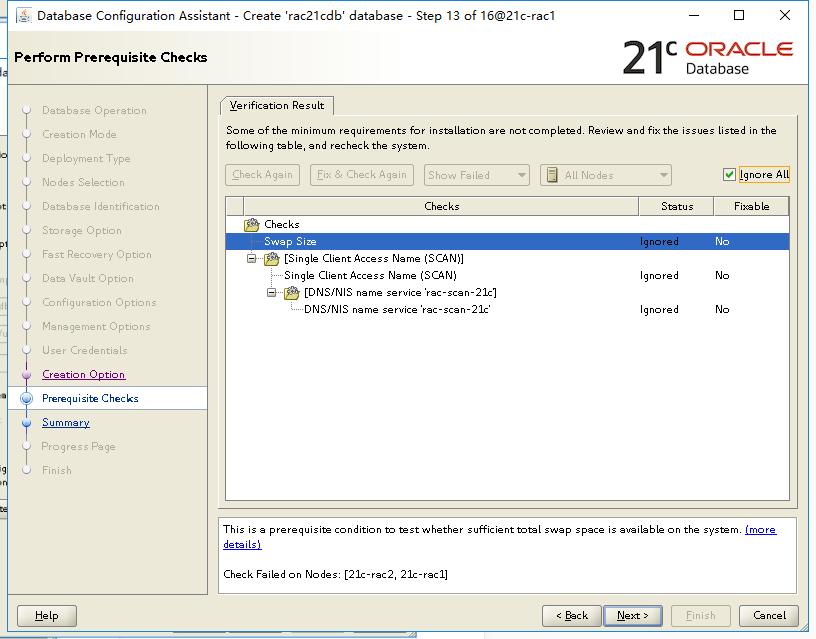Click Fixable 'No' value for SCAN row
Image resolution: width=816 pixels, height=639 pixels.
click(x=722, y=275)
